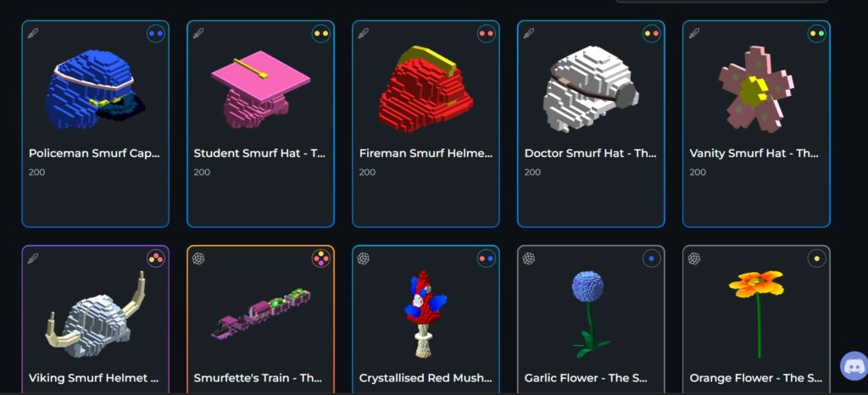The width and height of the screenshot is (868, 395).
Task: Select the Vanity Smurf Hat flower thumbnail
Action: point(756,89)
